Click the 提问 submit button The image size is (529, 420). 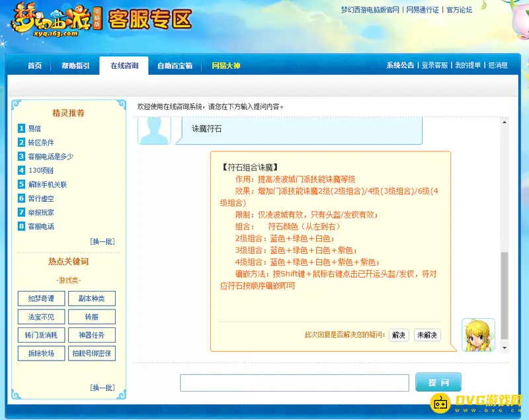[x=438, y=382]
